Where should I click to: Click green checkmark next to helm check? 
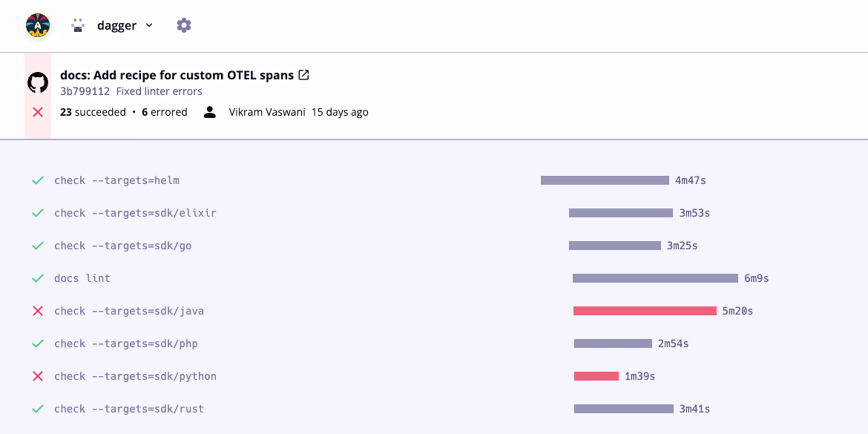coord(38,180)
